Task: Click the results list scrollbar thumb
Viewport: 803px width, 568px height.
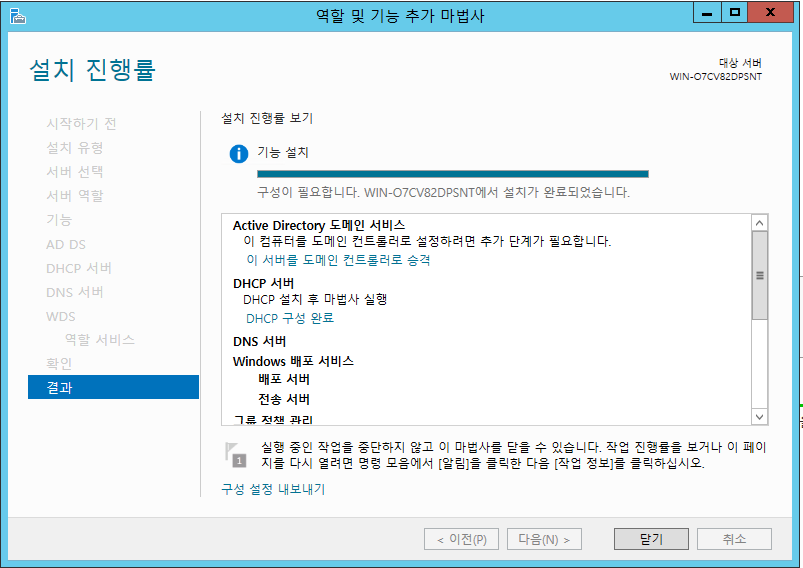Action: point(759,275)
